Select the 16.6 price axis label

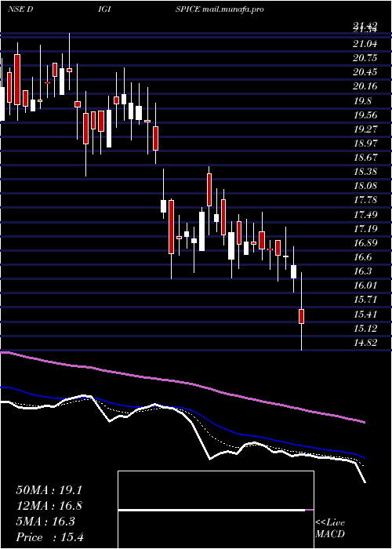[x=362, y=257]
